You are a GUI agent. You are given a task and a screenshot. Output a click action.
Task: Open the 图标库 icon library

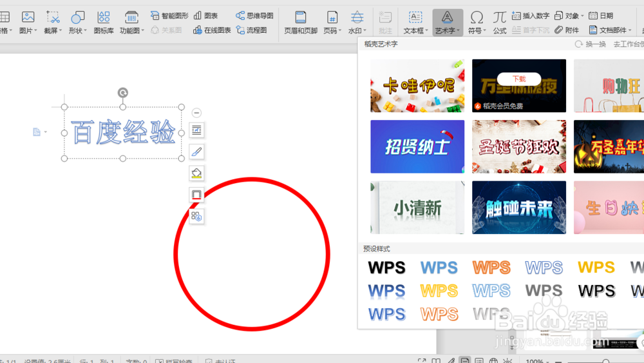point(104,23)
